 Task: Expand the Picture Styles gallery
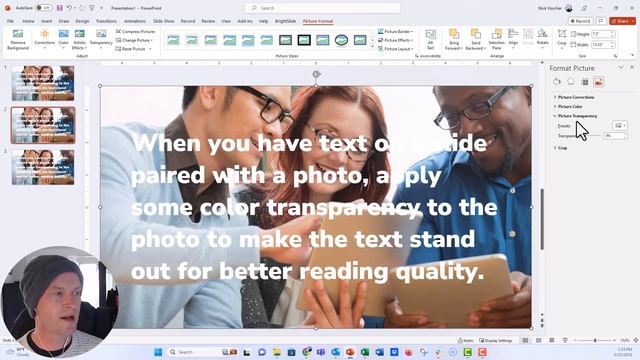click(372, 47)
